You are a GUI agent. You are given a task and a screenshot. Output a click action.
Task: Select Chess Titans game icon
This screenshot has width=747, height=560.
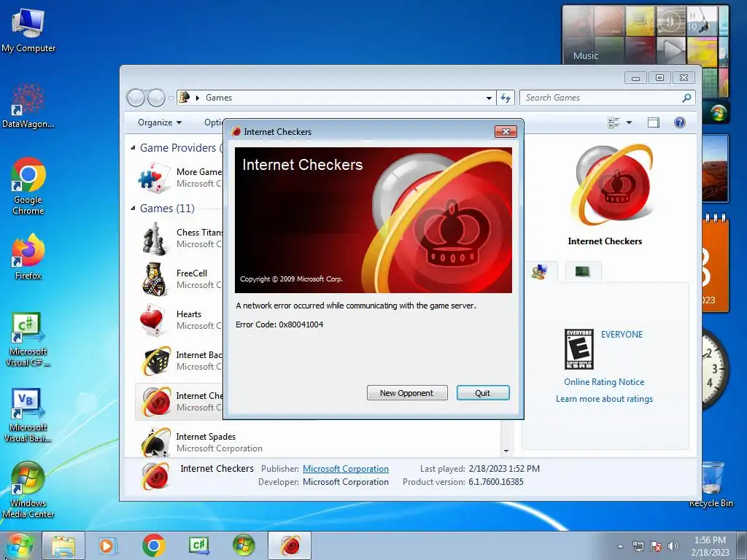154,238
